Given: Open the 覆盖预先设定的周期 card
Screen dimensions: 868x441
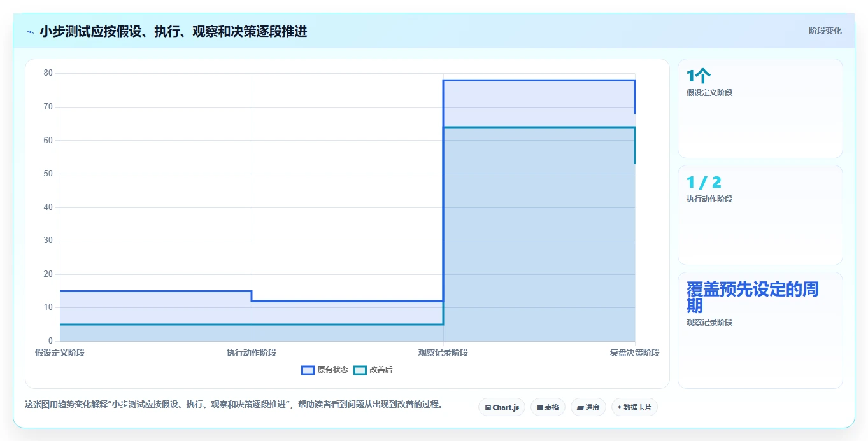Looking at the screenshot, I should pyautogui.click(x=760, y=330).
